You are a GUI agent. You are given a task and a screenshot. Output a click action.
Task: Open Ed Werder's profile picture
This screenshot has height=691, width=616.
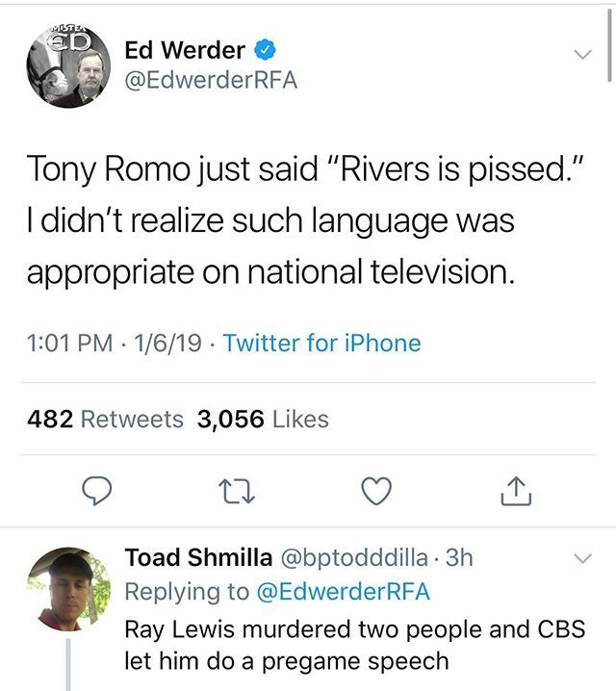click(x=68, y=66)
